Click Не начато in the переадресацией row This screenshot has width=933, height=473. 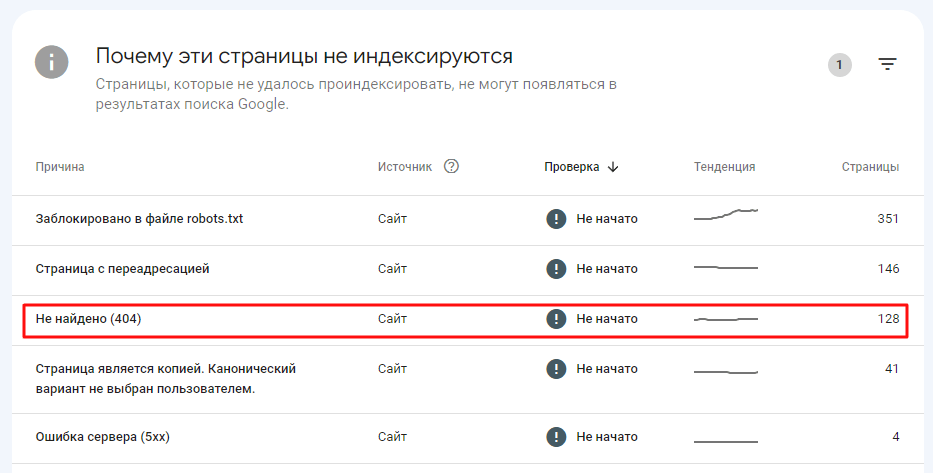607,269
